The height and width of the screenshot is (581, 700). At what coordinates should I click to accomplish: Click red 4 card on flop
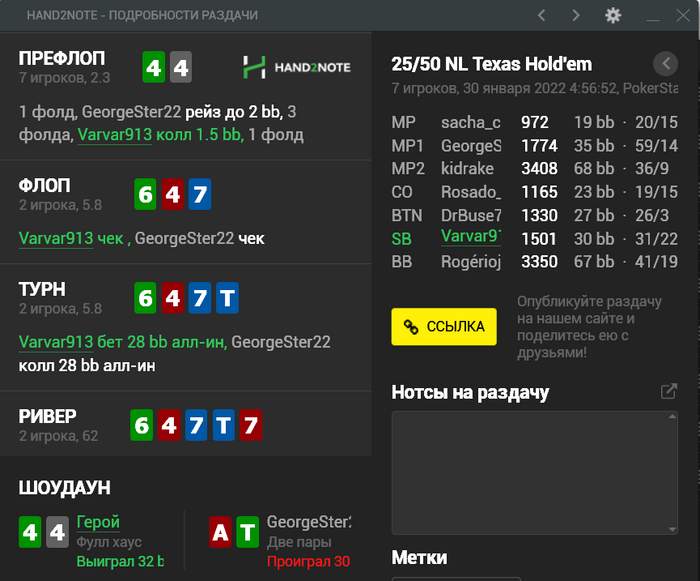(x=173, y=194)
